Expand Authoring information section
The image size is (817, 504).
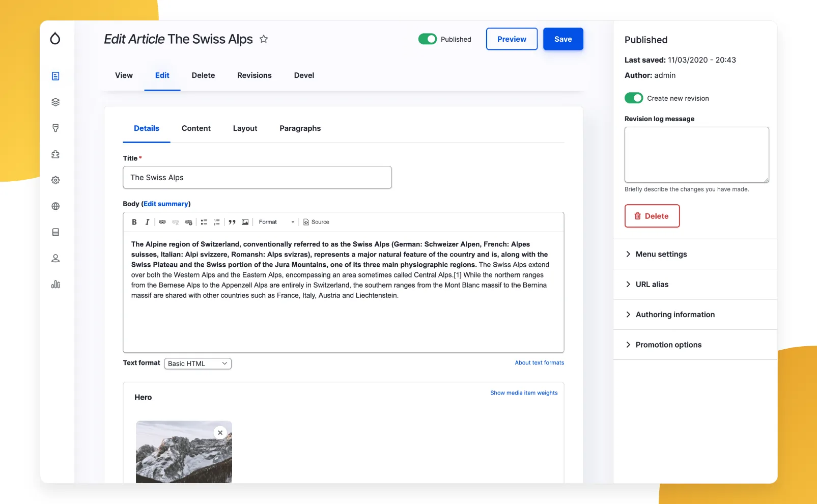coord(695,315)
